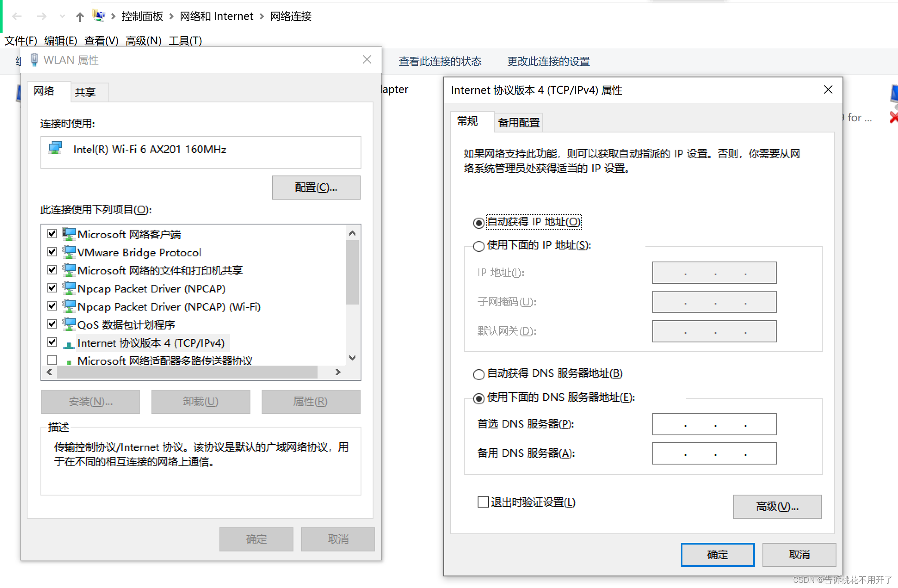Select 使用下面的 IP 地址 radio button
Screen dimensions: 898x588
pyautogui.click(x=478, y=246)
